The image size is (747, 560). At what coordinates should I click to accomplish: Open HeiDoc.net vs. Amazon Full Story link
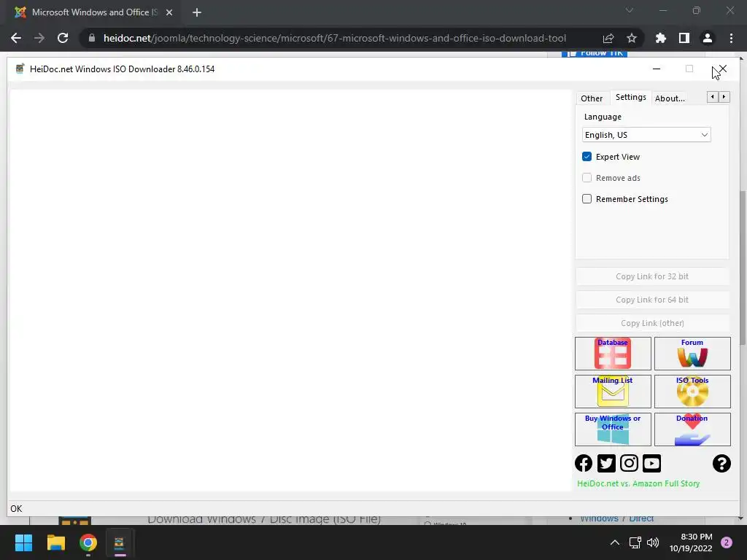[638, 483]
